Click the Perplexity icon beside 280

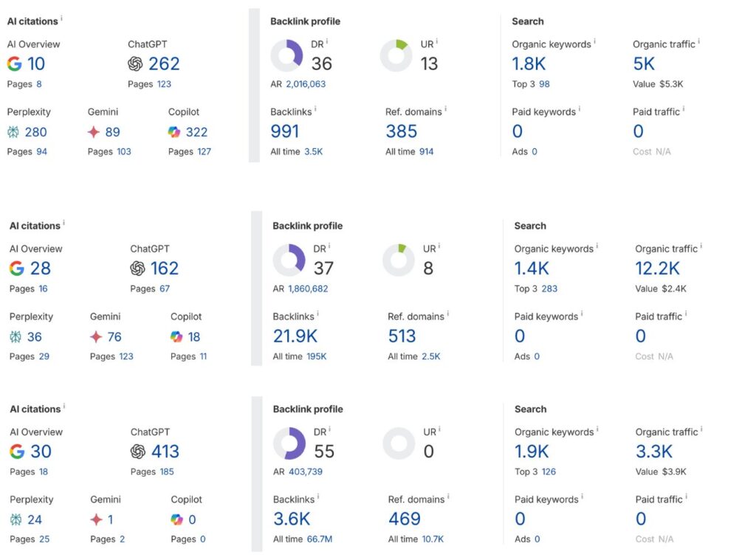(14, 132)
